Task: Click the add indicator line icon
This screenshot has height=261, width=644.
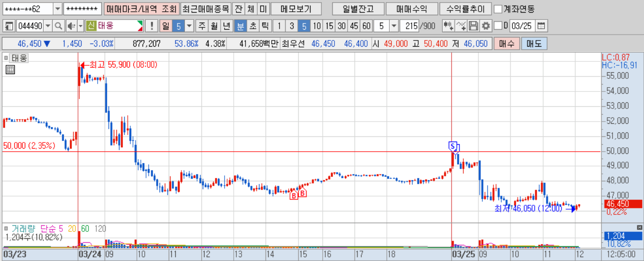Action: coord(461,26)
